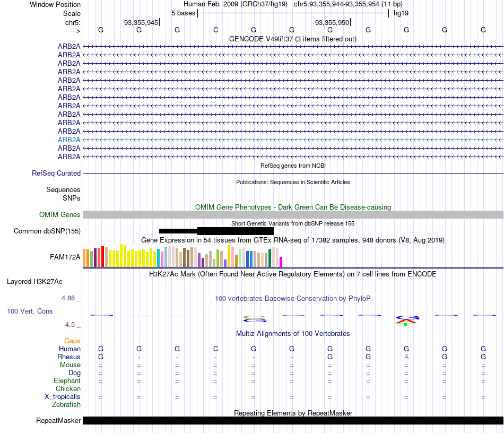This screenshot has width=504, height=433.
Task: Click the 100 Vert. Cons track label
Action: (x=30, y=311)
